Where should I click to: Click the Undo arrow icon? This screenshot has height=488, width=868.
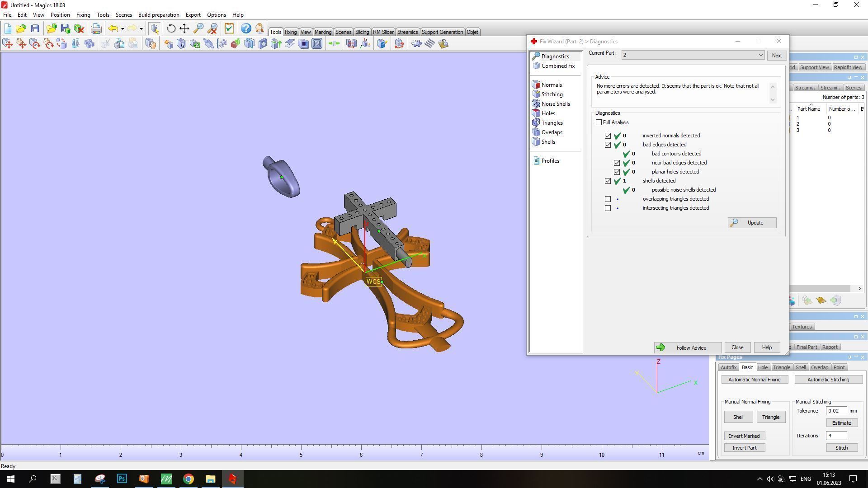pos(113,29)
